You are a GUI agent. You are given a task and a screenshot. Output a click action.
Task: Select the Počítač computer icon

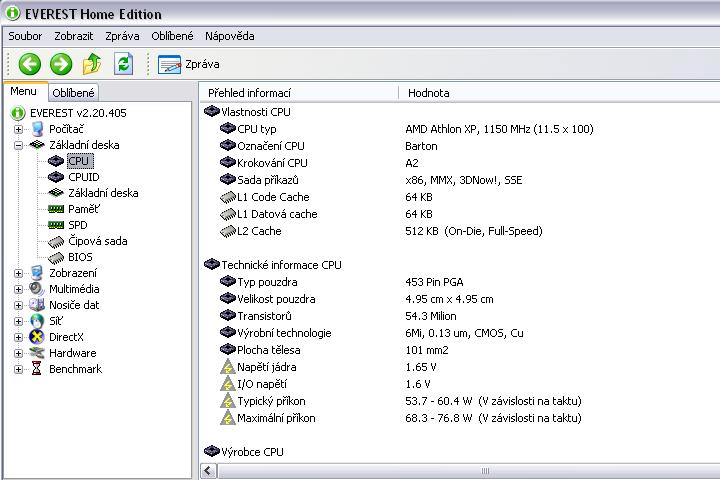coord(37,129)
